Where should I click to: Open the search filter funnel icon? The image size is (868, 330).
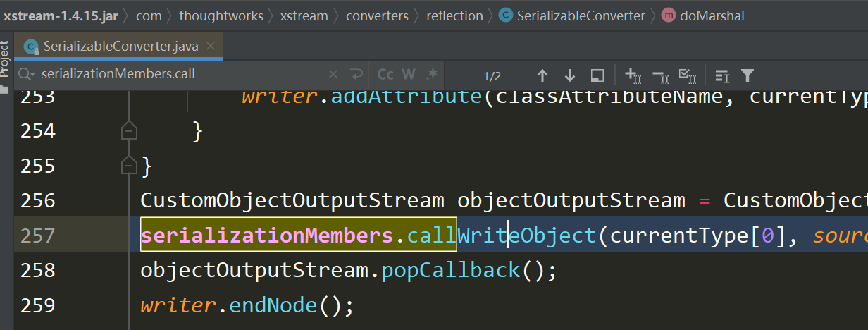click(748, 75)
